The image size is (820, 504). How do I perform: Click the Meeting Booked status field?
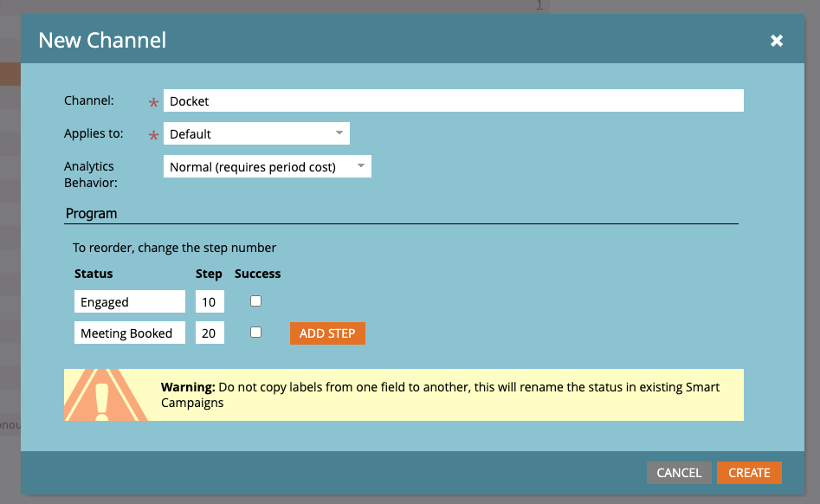pos(130,333)
